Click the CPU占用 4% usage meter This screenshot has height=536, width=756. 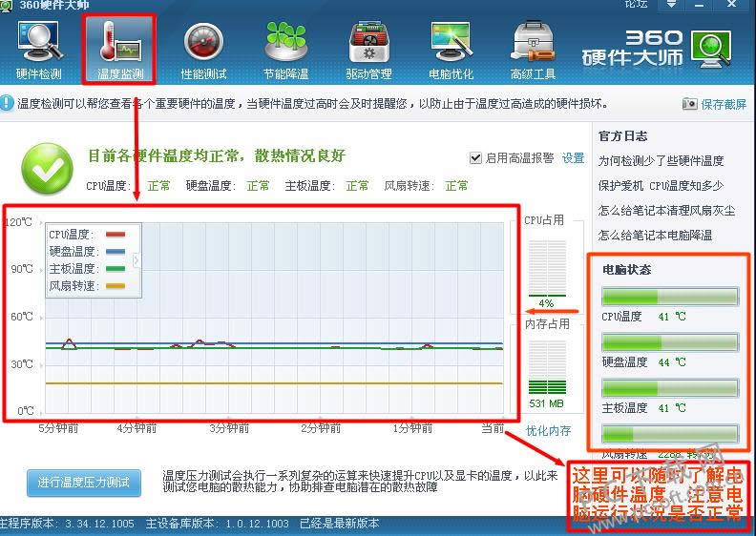point(547,269)
